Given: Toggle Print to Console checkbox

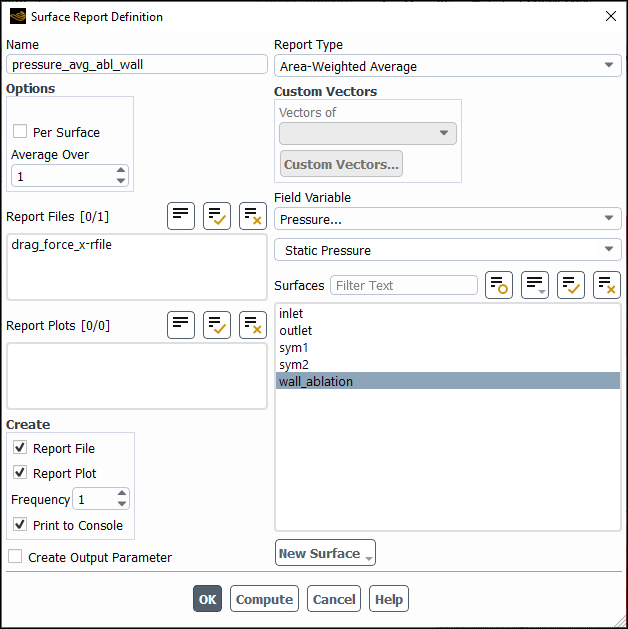Looking at the screenshot, I should (20, 524).
